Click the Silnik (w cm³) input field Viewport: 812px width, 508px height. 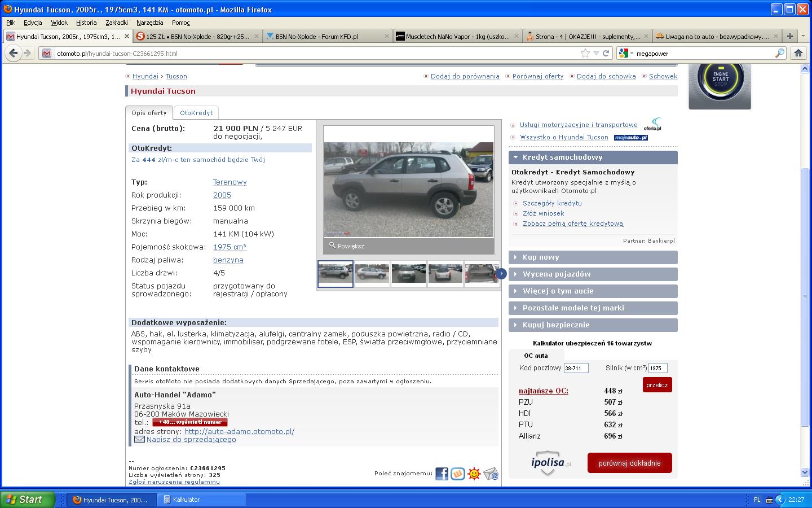point(658,368)
